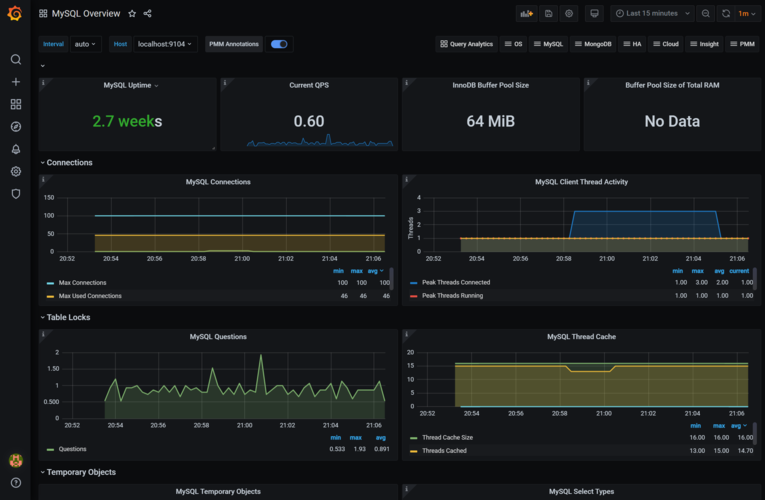Collapse the Table Locks row
Image resolution: width=765 pixels, height=500 pixels.
pos(65,318)
